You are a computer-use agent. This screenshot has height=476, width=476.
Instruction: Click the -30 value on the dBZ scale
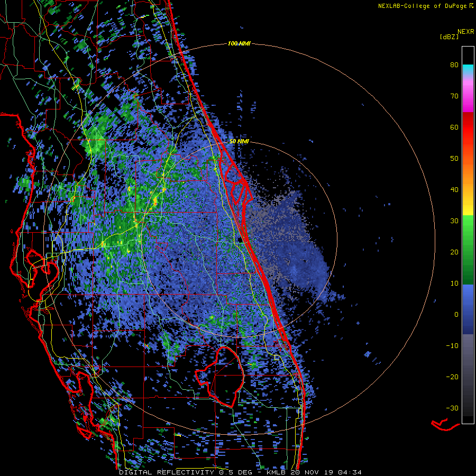tap(452, 408)
